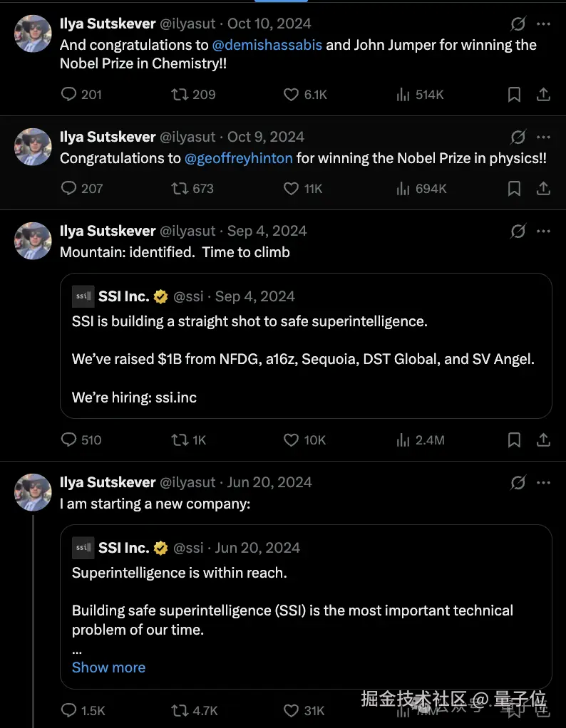
Task: Like the 'Mountain: identified' tweet
Action: (x=291, y=440)
